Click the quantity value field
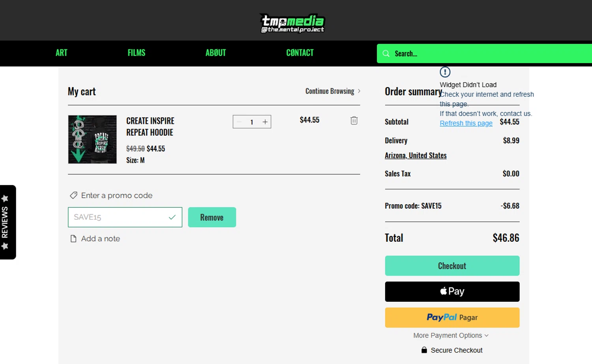Image resolution: width=592 pixels, height=364 pixels. click(x=252, y=122)
